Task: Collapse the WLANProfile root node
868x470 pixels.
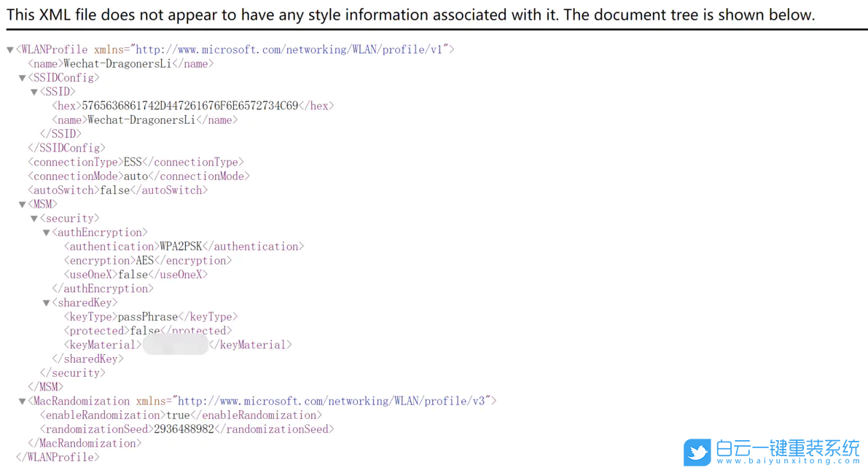Action: [x=10, y=50]
